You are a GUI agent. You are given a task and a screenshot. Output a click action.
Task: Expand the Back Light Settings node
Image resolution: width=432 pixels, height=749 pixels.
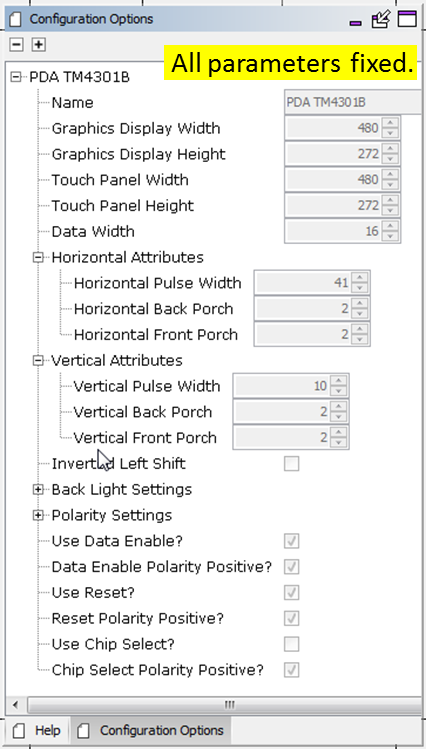[x=38, y=490]
